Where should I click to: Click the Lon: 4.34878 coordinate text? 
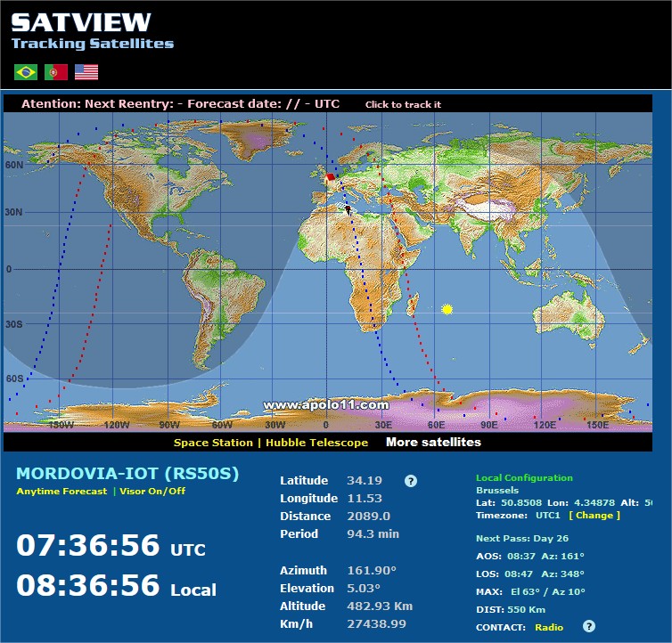point(581,502)
